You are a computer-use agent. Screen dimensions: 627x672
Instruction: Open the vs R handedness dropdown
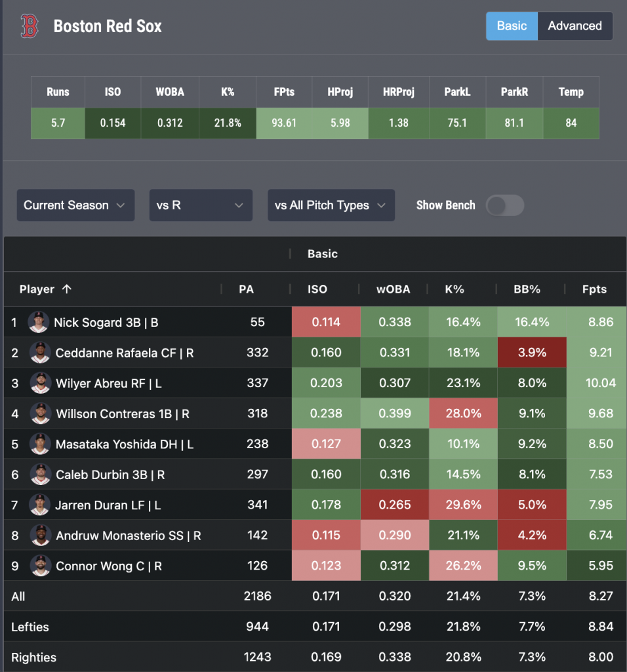[x=201, y=205]
